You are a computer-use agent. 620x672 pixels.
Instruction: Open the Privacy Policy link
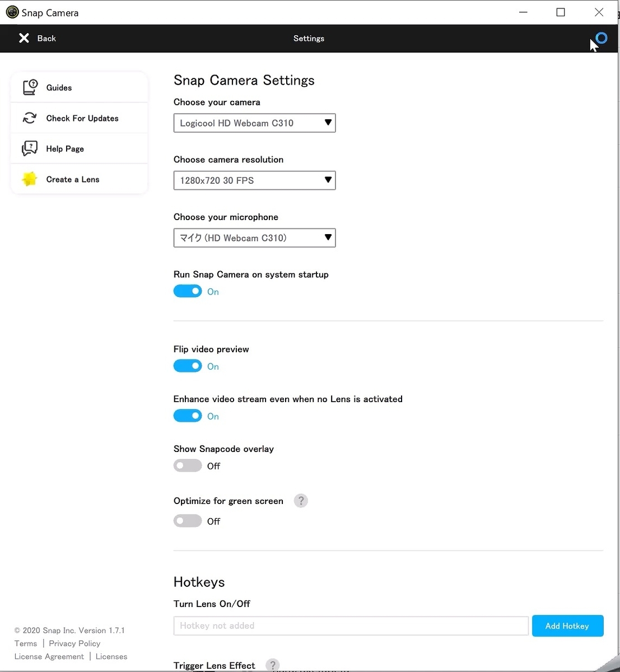click(74, 643)
